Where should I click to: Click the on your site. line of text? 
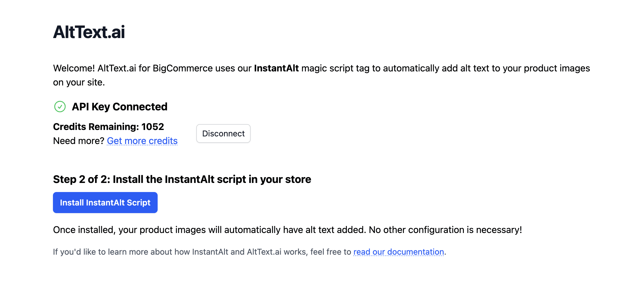click(x=79, y=82)
